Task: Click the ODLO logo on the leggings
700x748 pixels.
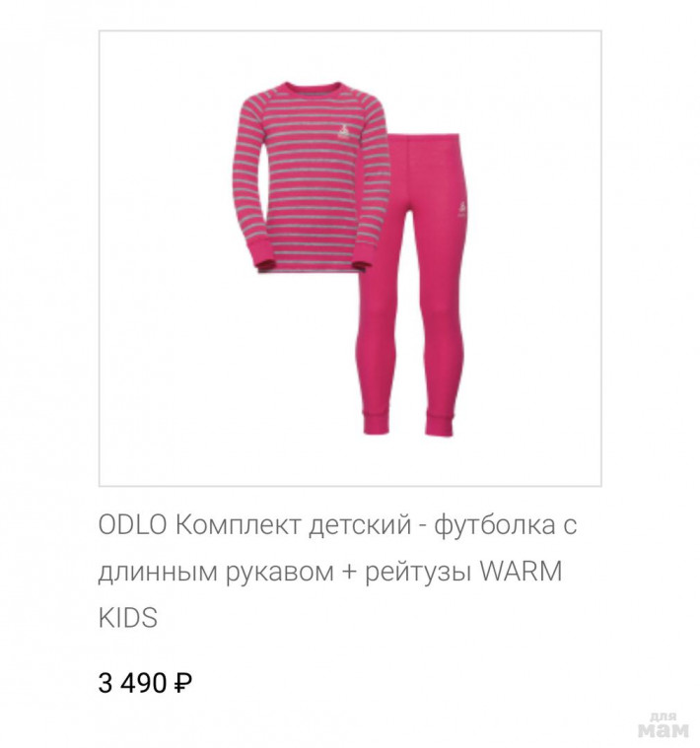Action: (x=461, y=209)
